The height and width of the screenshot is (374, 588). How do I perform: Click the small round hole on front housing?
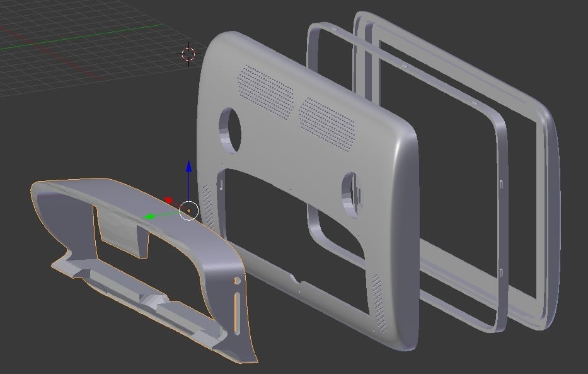point(236,280)
